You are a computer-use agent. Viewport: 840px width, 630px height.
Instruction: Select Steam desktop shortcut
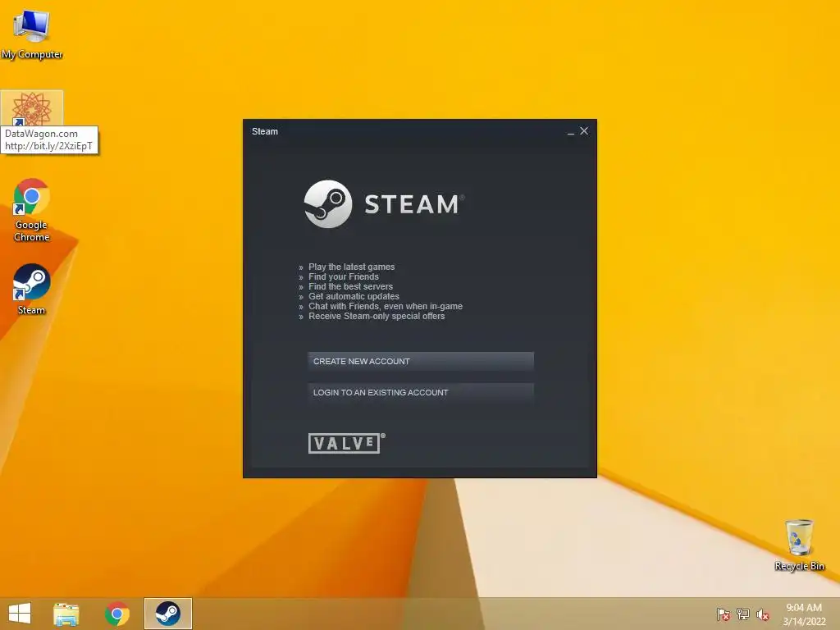pos(32,290)
